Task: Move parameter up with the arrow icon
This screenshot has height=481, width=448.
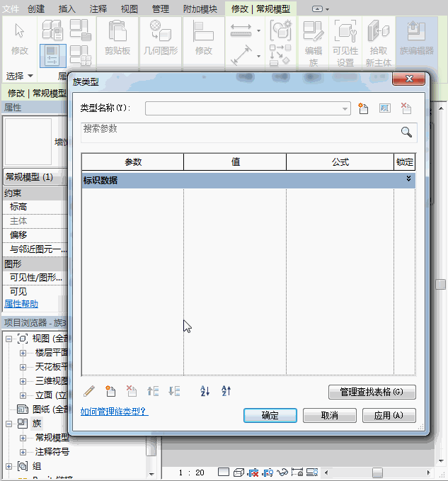Action: pyautogui.click(x=152, y=391)
